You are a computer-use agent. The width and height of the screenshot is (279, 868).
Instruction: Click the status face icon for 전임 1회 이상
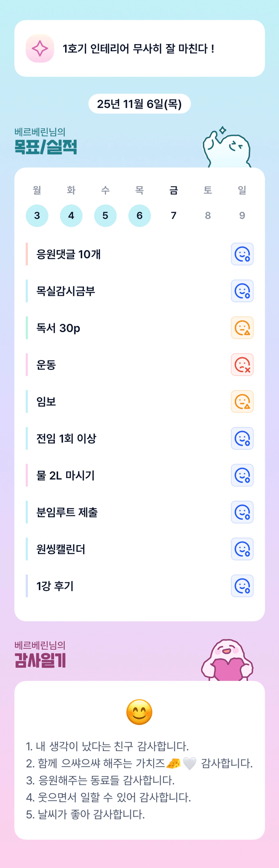pos(242,438)
